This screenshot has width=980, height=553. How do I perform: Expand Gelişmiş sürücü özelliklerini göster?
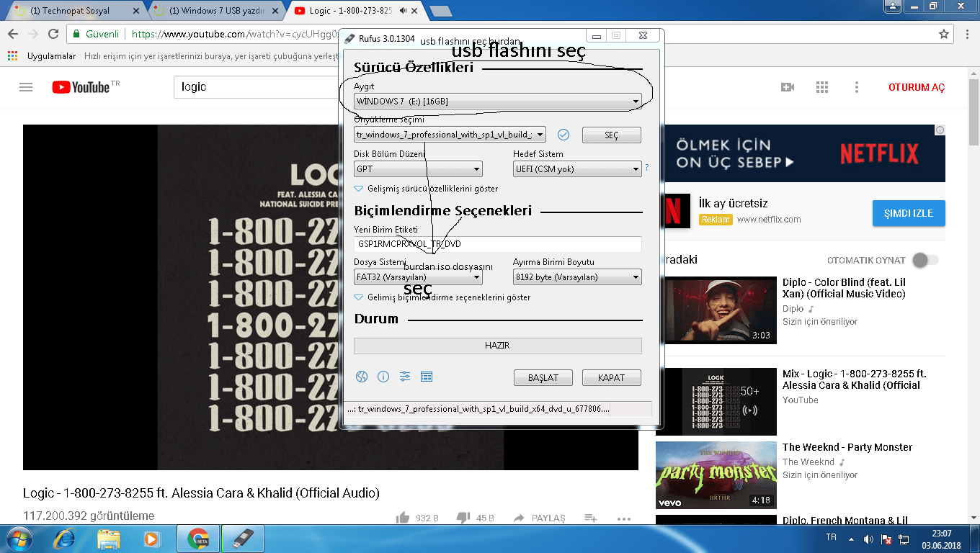pyautogui.click(x=426, y=189)
